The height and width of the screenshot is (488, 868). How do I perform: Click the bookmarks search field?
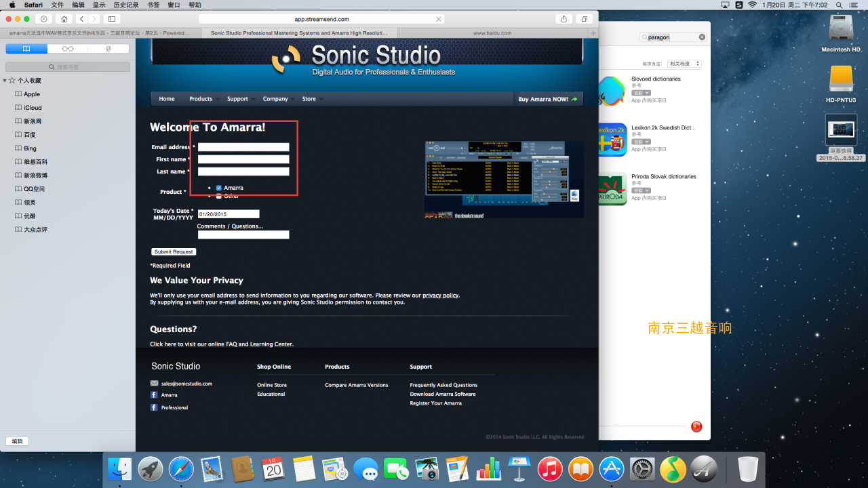pos(68,67)
